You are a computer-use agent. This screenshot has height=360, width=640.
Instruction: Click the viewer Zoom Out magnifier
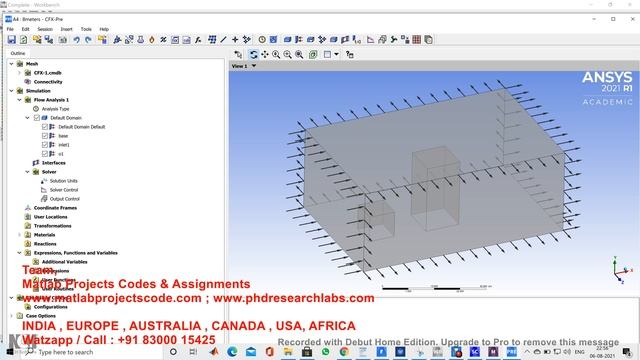point(287,54)
